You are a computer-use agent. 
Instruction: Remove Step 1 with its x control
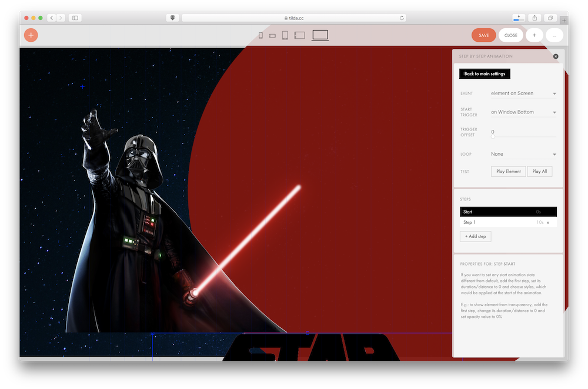point(547,222)
